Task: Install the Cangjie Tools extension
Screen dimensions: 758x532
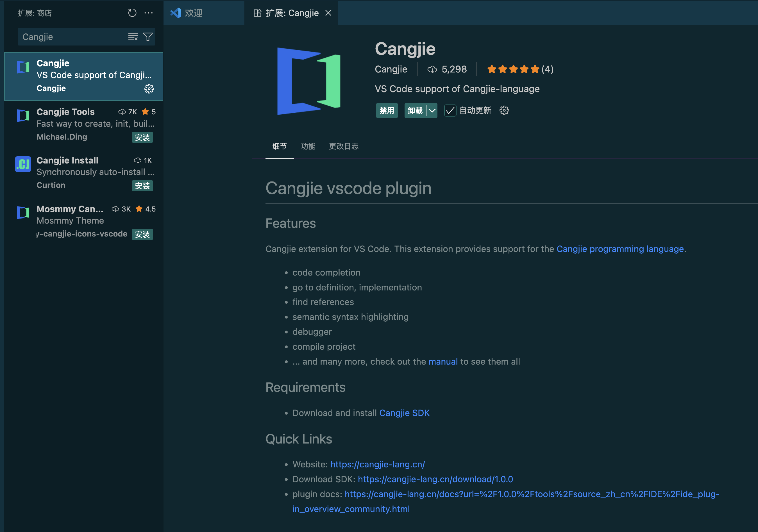Action: tap(142, 137)
